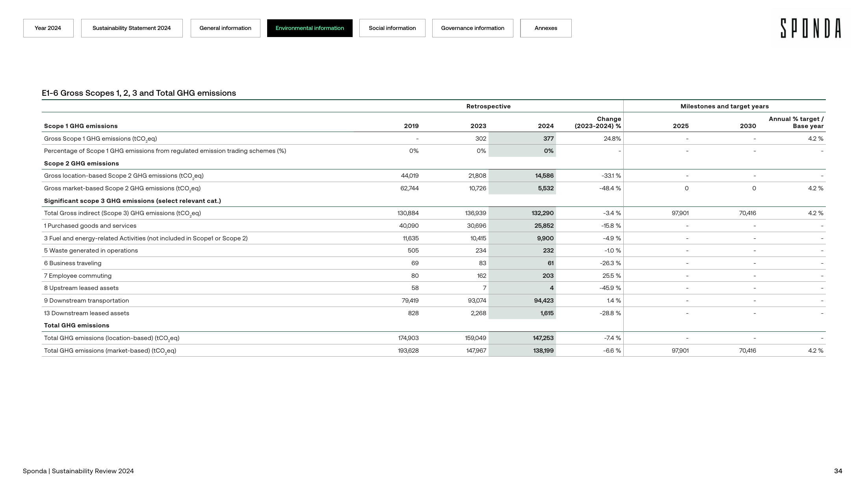
Task: Click 2024 Downstream transportation value 94,423
Action: coord(544,301)
